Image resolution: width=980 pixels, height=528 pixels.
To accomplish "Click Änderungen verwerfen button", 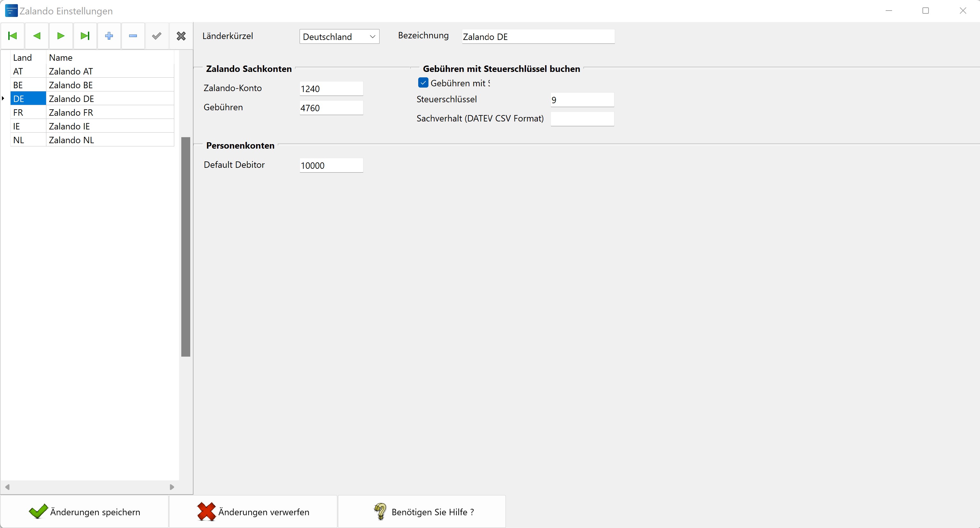I will click(x=253, y=512).
